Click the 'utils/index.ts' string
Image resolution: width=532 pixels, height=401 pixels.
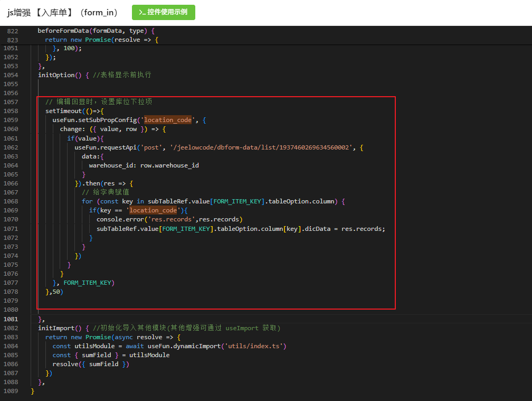(253, 347)
